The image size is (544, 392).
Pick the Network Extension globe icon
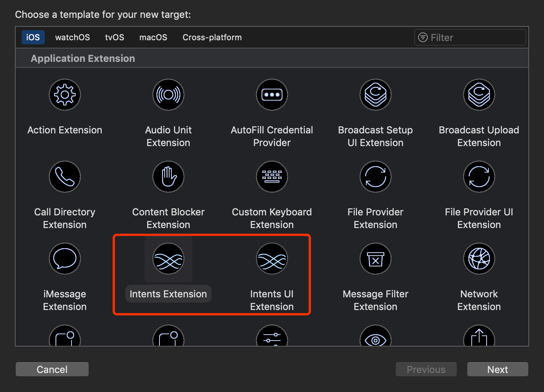[479, 259]
